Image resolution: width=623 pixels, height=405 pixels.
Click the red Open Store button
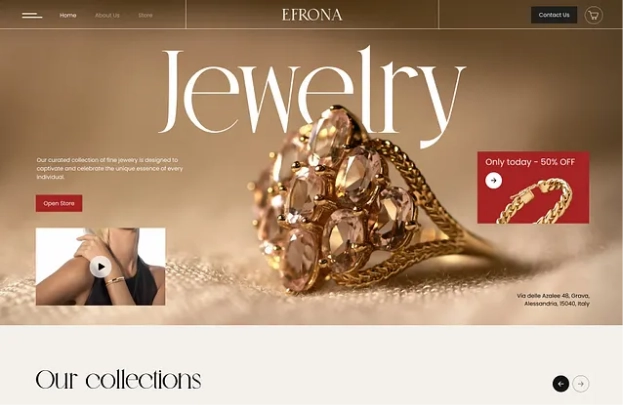coord(59,203)
